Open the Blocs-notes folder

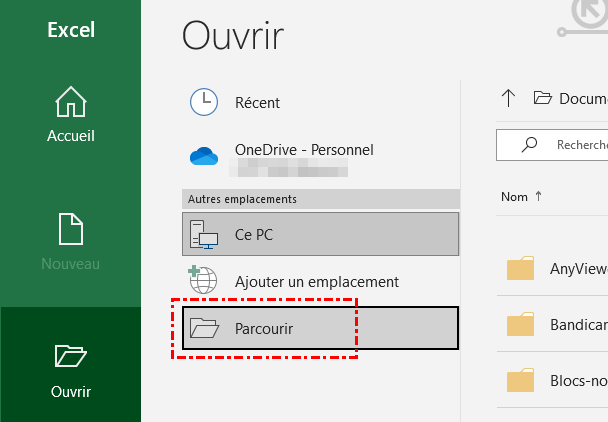[578, 381]
